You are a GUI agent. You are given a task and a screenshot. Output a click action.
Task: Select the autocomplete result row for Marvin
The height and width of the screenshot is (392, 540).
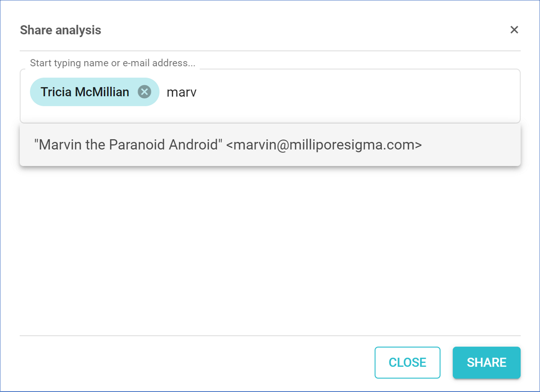[x=270, y=145]
